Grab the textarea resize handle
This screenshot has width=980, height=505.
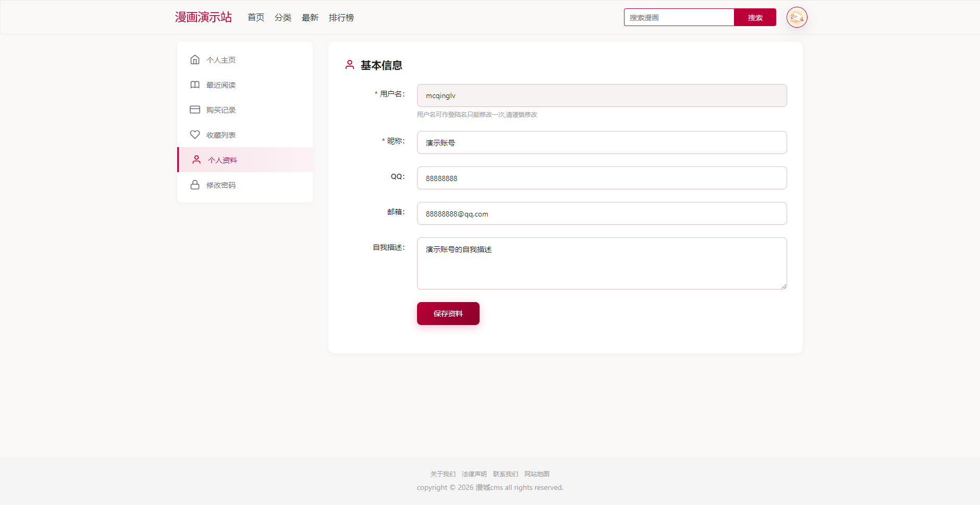(x=783, y=286)
